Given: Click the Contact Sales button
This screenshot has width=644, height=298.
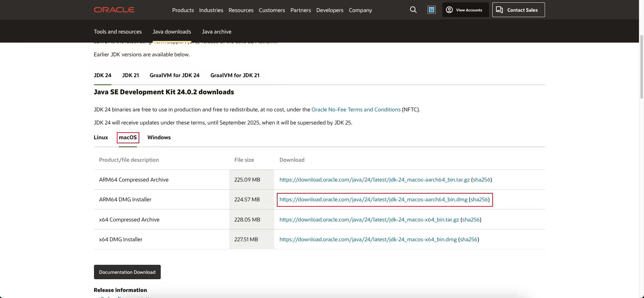Looking at the screenshot, I should 518,10.
